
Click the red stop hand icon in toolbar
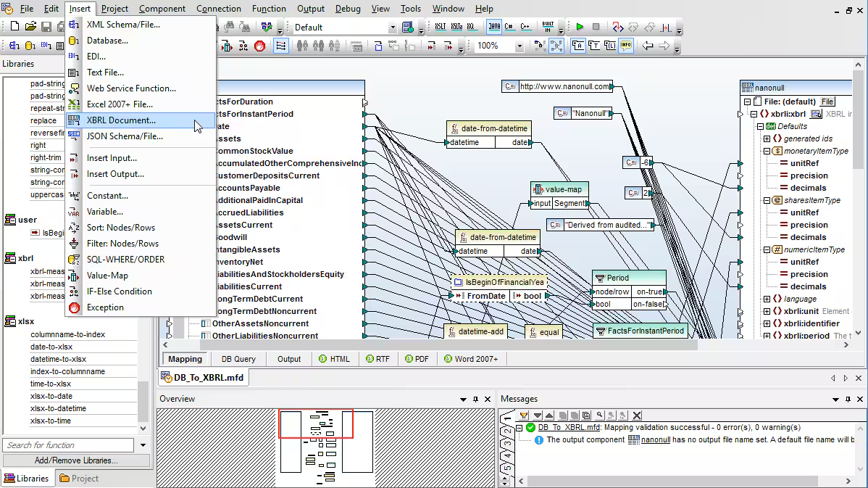[x=259, y=46]
